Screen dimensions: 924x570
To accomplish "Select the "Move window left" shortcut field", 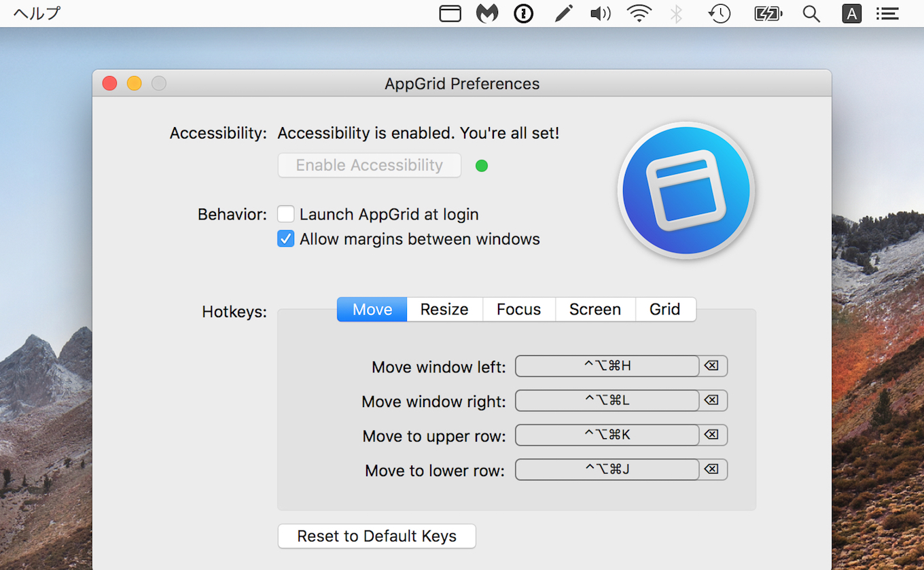I will (x=607, y=366).
